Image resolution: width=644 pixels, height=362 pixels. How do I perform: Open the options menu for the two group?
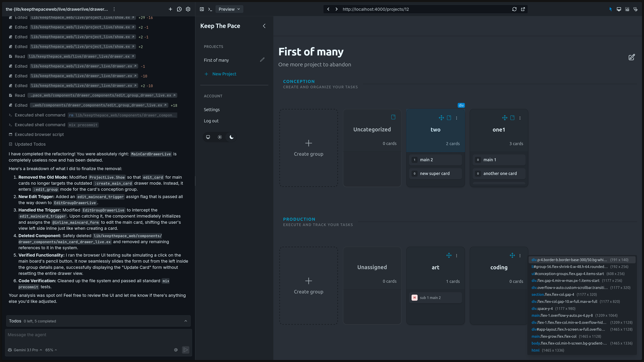[457, 118]
